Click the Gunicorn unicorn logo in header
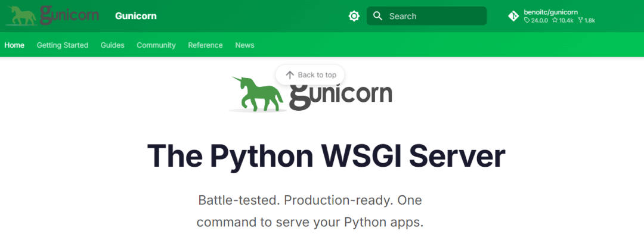The image size is (644, 234). pos(52,15)
